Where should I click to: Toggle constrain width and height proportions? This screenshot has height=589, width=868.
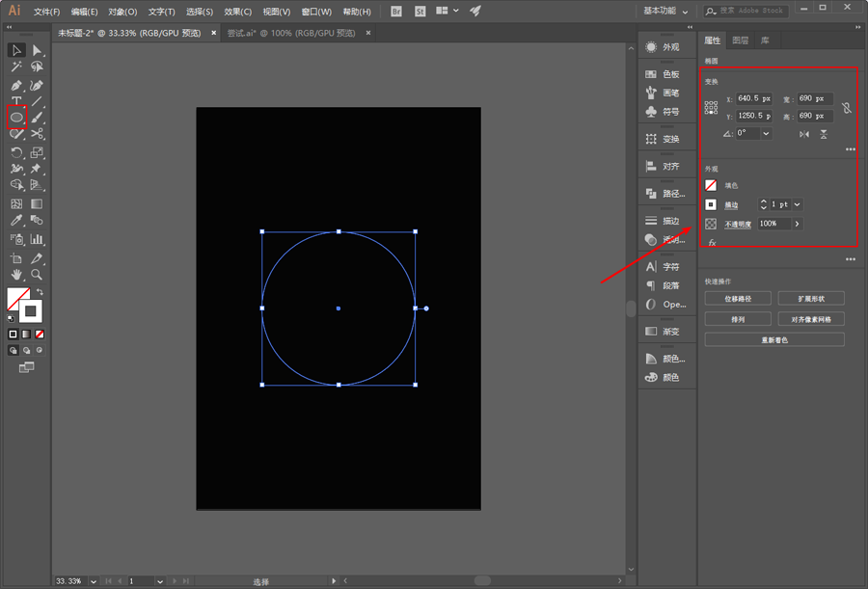pyautogui.click(x=847, y=107)
